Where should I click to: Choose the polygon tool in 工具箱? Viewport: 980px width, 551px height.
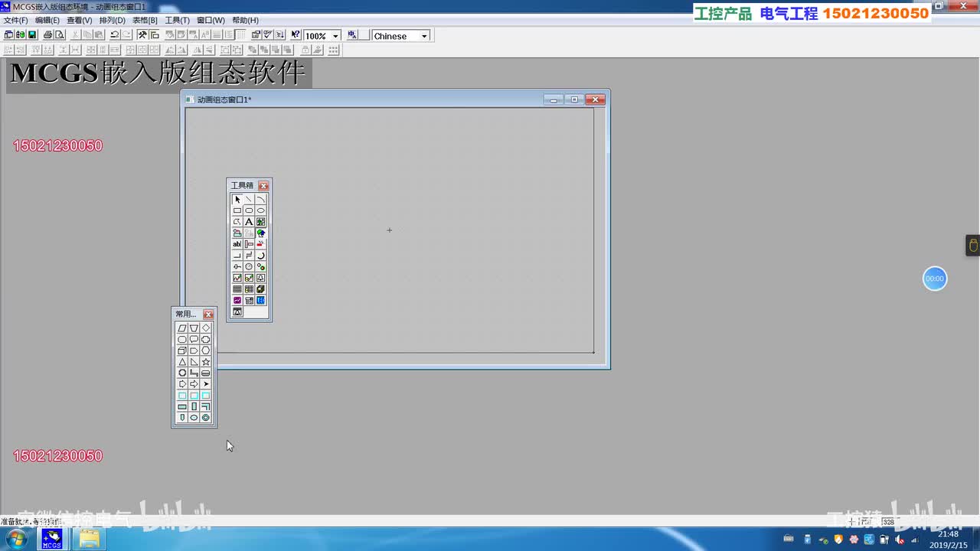(237, 222)
